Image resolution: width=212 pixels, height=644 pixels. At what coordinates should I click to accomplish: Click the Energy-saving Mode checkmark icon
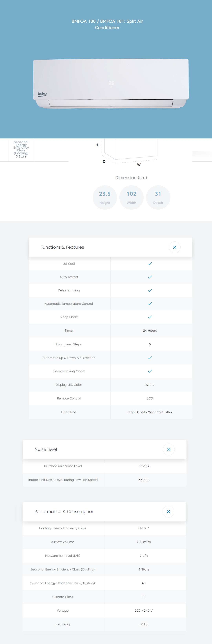150,371
